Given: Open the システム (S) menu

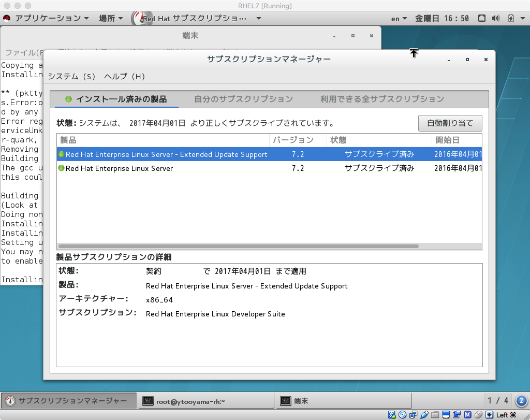Looking at the screenshot, I should (71, 77).
